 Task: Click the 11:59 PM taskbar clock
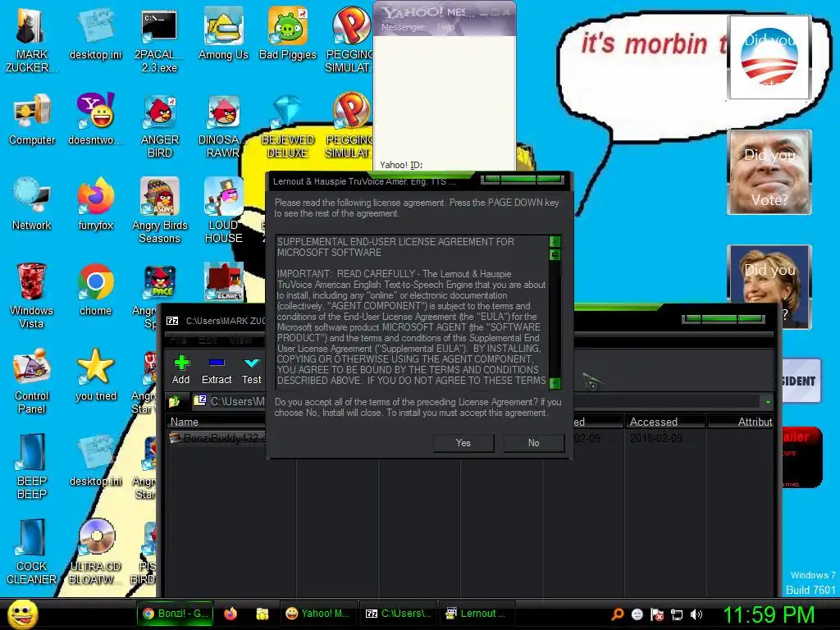tap(769, 614)
